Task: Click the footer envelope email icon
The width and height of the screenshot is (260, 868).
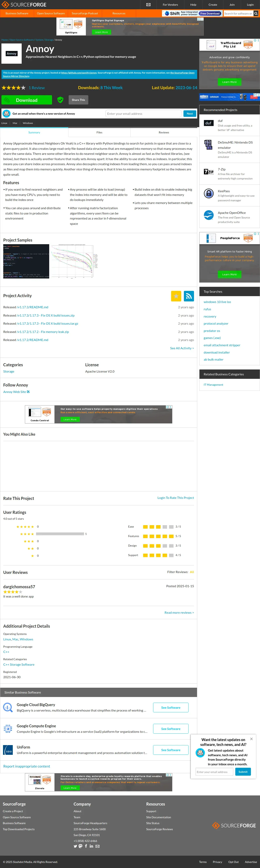Action: (97, 846)
